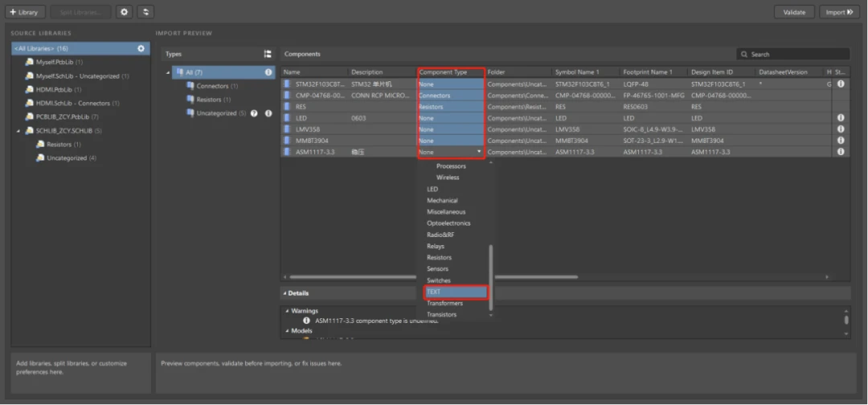868x405 pixels.
Task: Click the warning icon on the ASM1117-3.3 row
Action: pyautogui.click(x=840, y=152)
